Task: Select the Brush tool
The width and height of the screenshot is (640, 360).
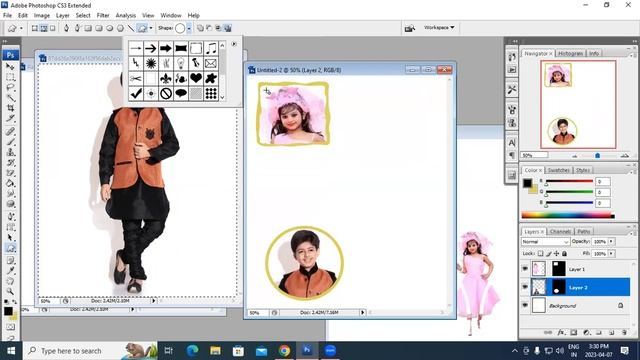Action: click(x=10, y=142)
